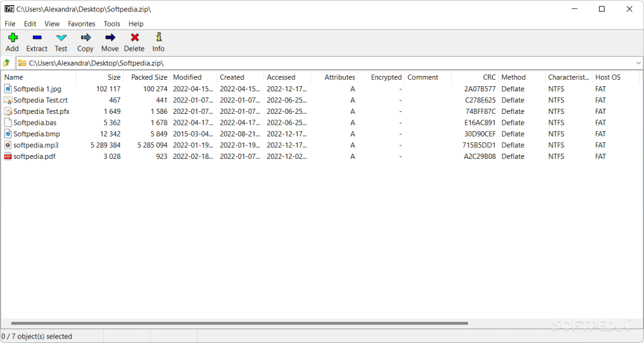The height and width of the screenshot is (343, 644).
Task: Click the folder icon in address bar
Action: click(x=22, y=63)
